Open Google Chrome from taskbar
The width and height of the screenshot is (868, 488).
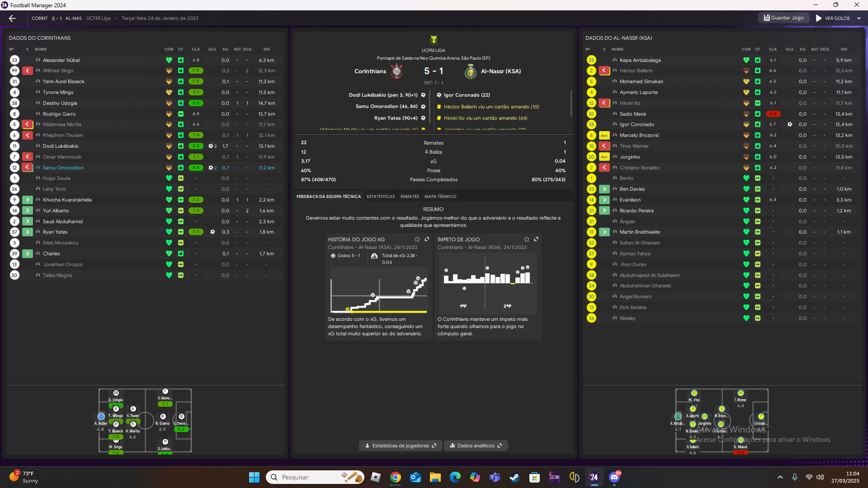[396, 477]
